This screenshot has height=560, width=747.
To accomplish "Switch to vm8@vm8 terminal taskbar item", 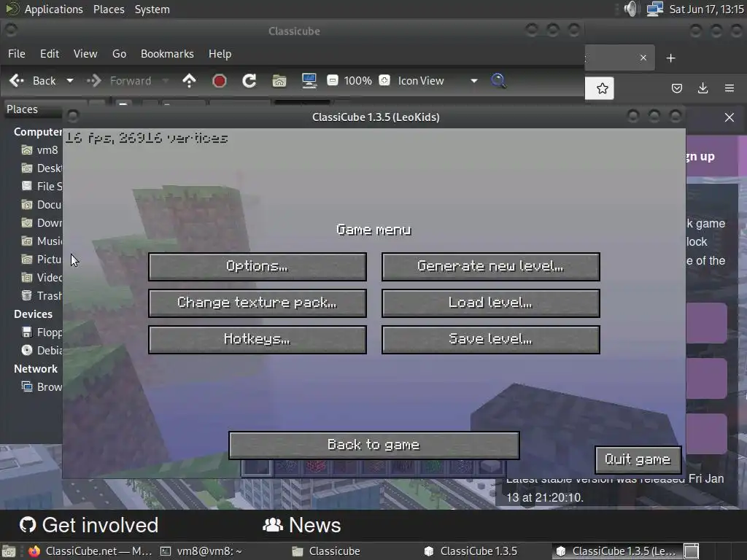I will coord(201,551).
